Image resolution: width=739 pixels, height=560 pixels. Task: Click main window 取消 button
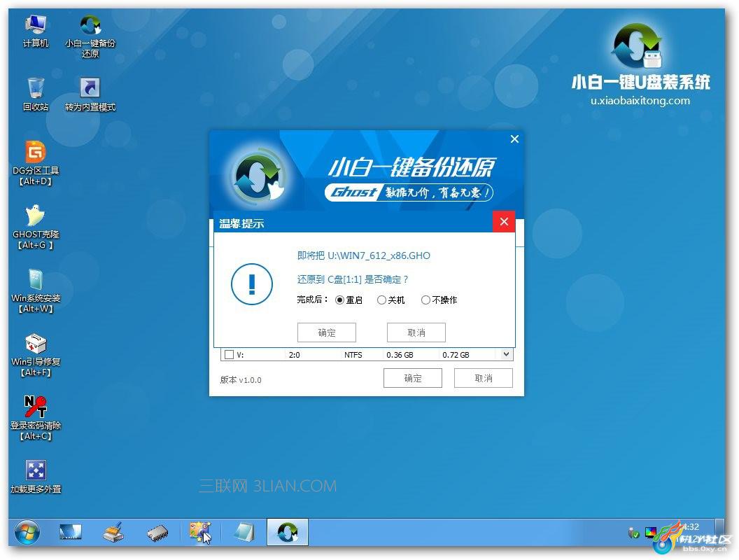483,378
